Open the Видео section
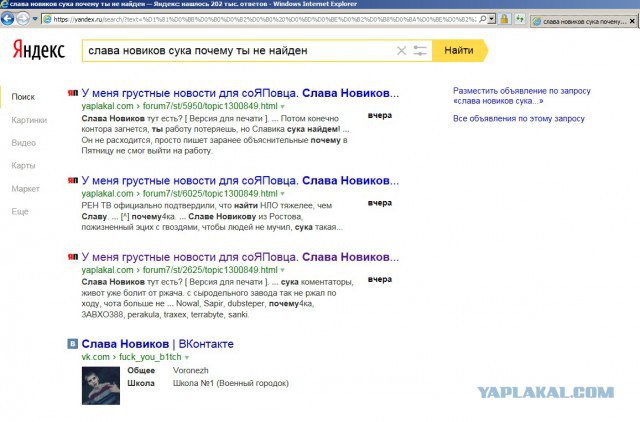The image size is (640, 422). 24,143
